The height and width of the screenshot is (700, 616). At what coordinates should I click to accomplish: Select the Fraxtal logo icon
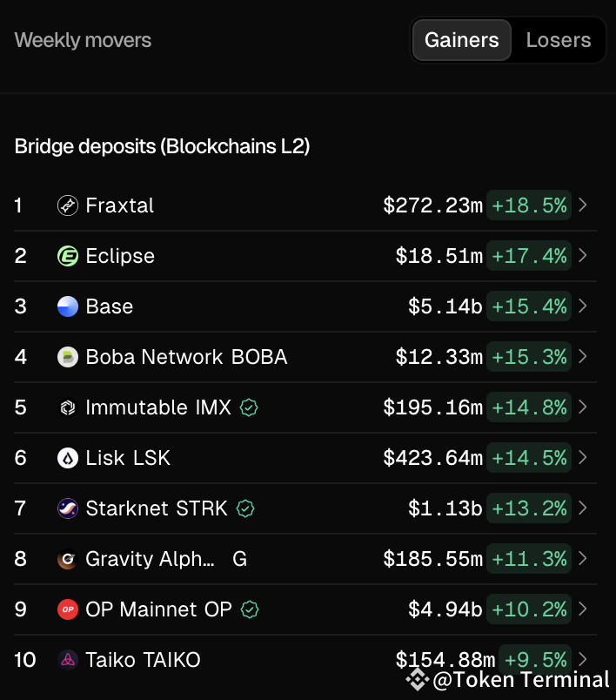click(x=68, y=205)
